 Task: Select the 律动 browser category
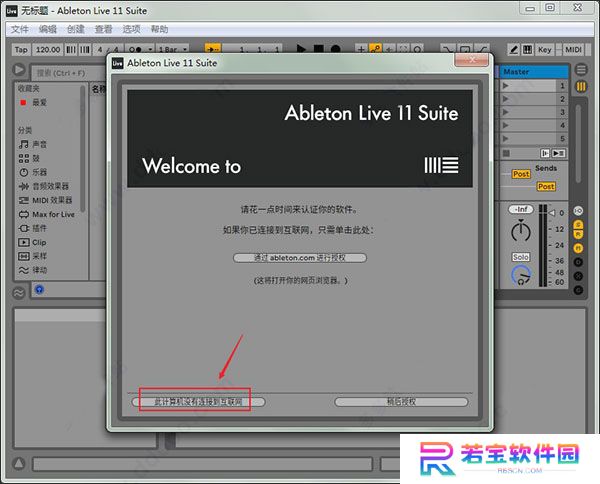(39, 270)
